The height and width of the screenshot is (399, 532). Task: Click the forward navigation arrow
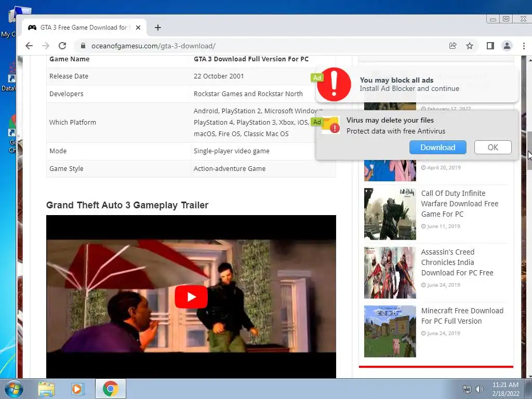(46, 46)
